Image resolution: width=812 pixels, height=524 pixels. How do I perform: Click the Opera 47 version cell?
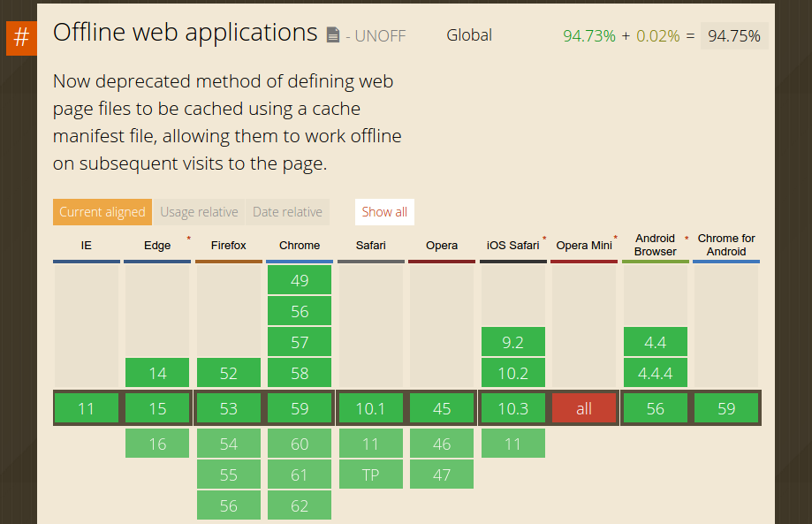point(442,475)
